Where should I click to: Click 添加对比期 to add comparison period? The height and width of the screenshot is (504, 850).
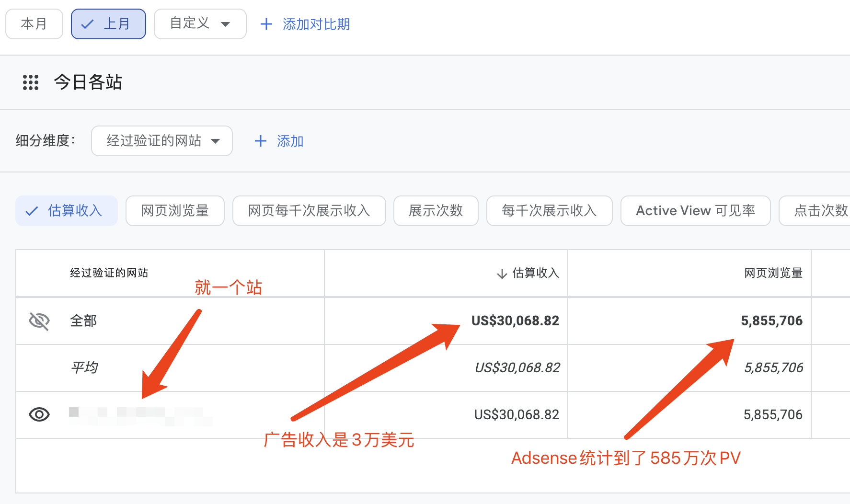(x=305, y=24)
